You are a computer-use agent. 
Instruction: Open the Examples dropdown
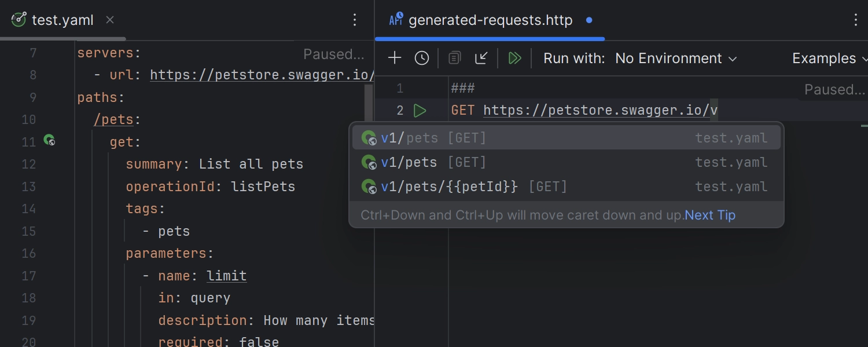click(830, 59)
